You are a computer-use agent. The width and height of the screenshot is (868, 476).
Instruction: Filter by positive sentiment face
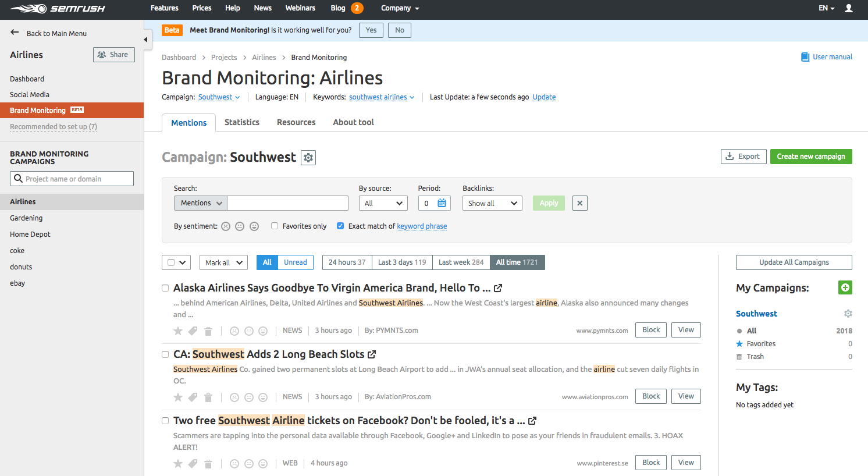[x=254, y=226]
